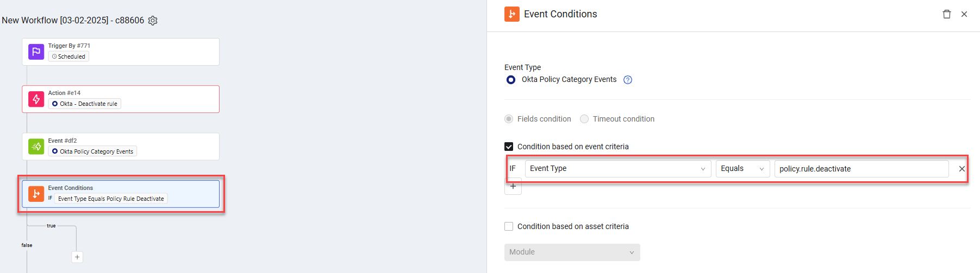Image resolution: width=980 pixels, height=273 pixels.
Task: Delete condition using trash icon
Action: [x=946, y=14]
